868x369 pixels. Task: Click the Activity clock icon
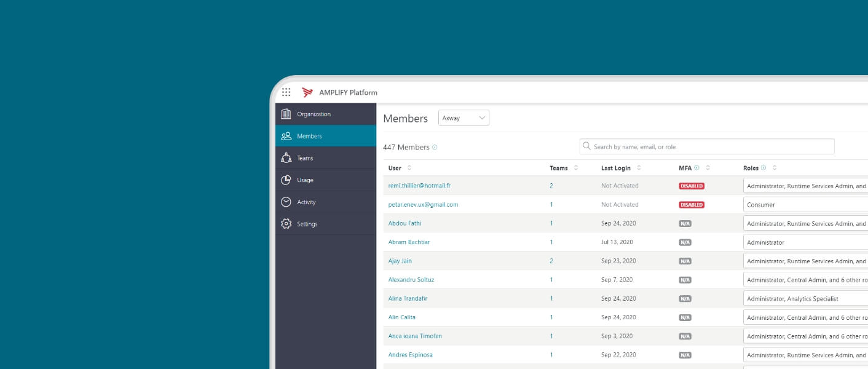pyautogui.click(x=286, y=202)
